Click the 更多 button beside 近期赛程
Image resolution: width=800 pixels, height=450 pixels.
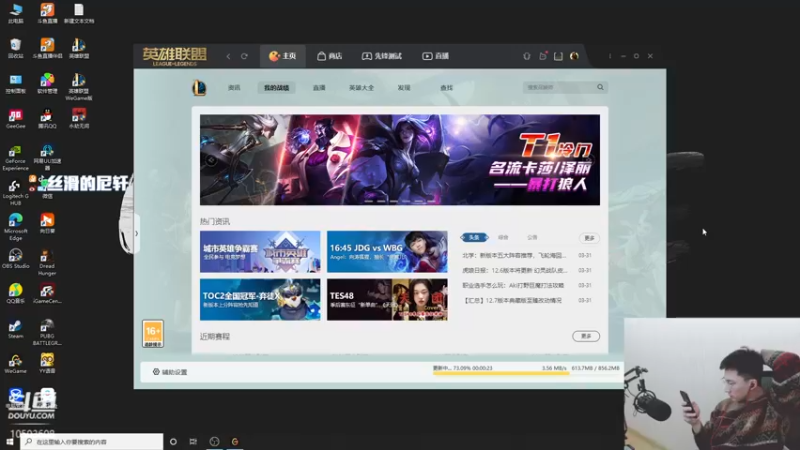586,336
